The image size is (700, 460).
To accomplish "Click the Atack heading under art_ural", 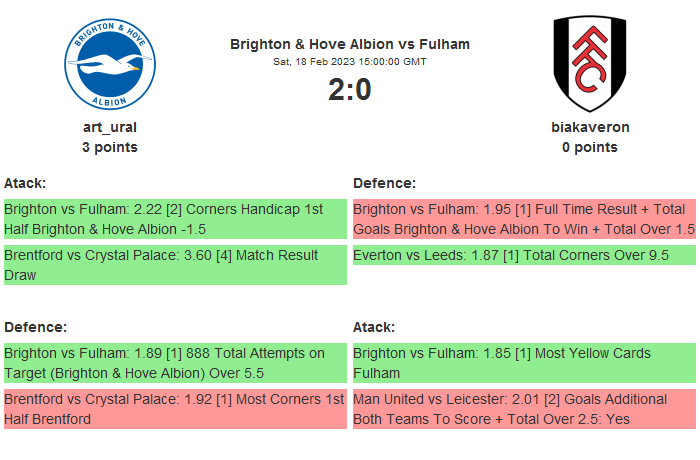I will point(25,183).
